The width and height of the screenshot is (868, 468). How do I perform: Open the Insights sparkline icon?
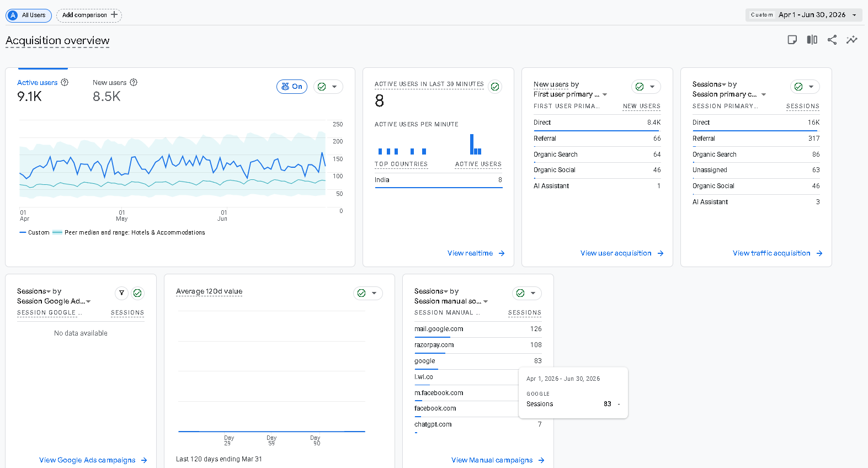click(852, 40)
